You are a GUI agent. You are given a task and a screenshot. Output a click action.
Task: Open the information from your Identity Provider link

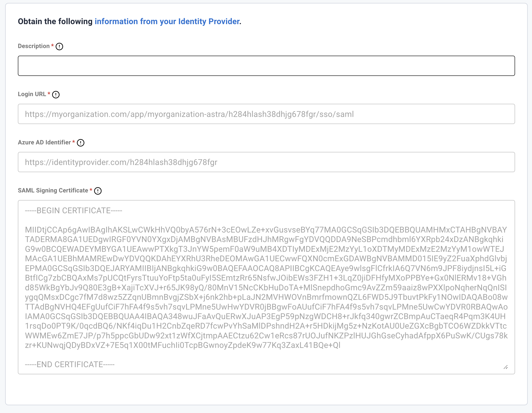167,21
